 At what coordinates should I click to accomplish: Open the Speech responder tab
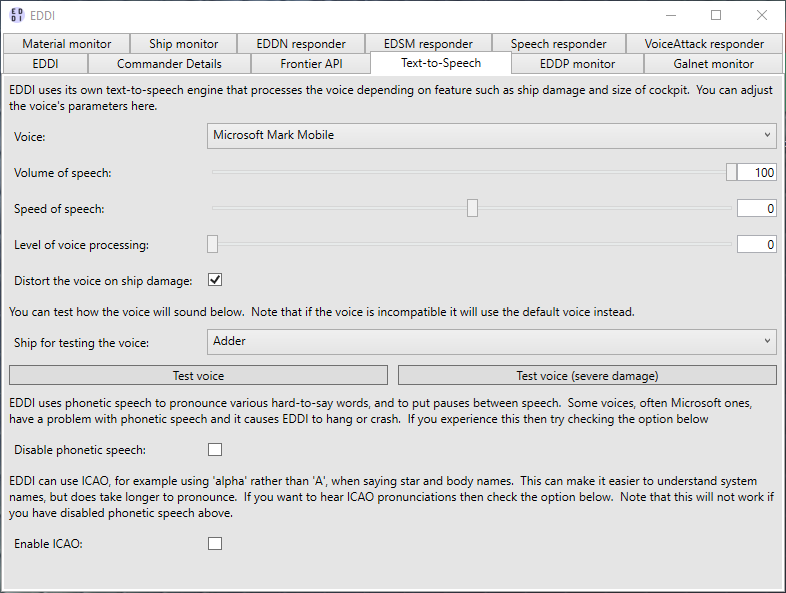click(x=558, y=44)
